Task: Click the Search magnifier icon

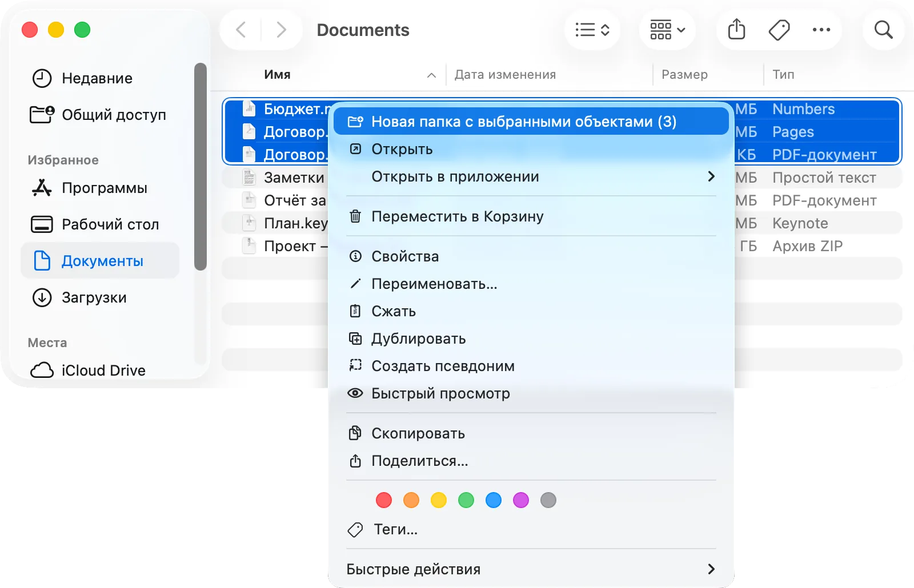Action: (x=884, y=30)
